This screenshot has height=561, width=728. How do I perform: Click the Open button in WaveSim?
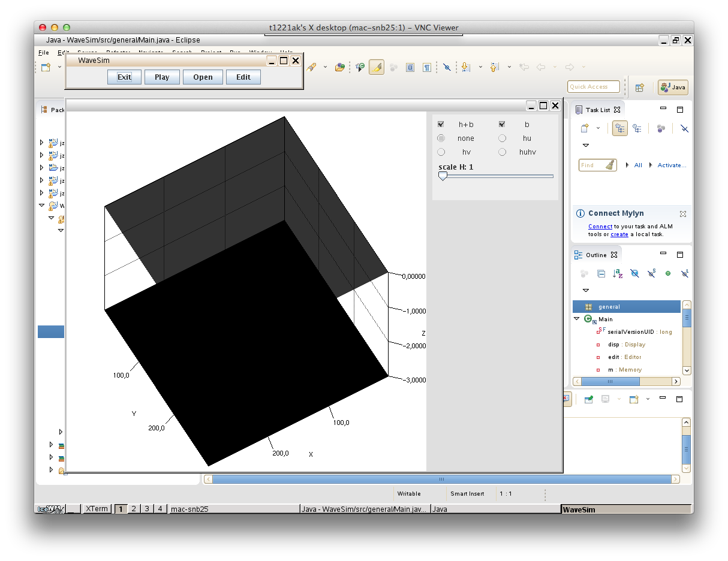[x=203, y=77]
